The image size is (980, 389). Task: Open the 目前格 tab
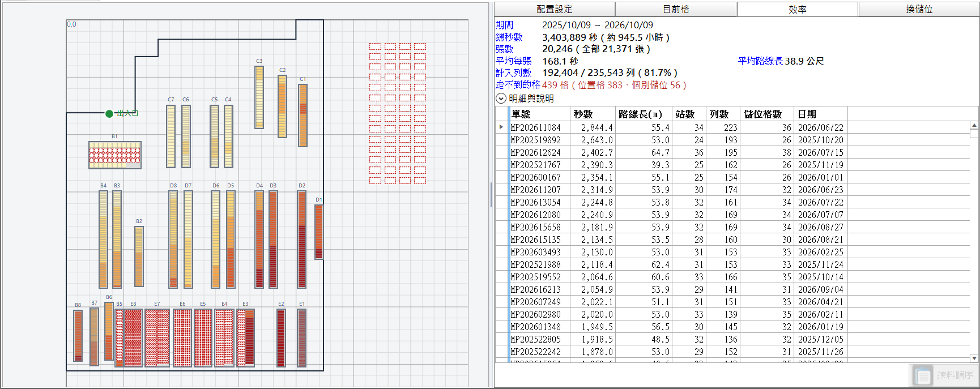[676, 9]
